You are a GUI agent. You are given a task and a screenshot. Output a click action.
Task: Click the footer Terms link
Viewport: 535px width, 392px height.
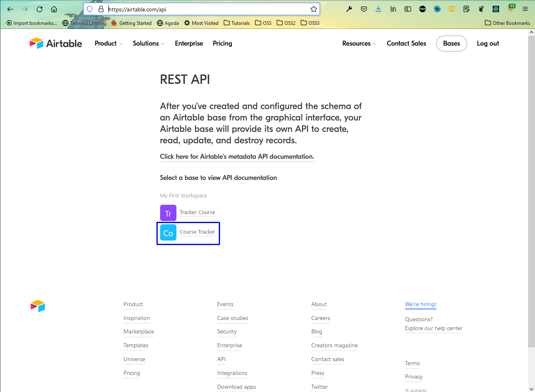pyautogui.click(x=412, y=363)
